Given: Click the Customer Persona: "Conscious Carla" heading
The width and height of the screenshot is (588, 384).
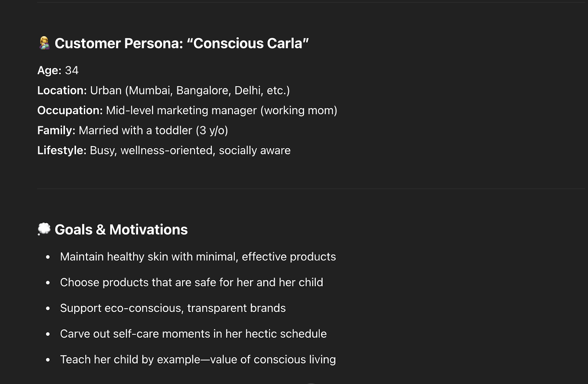Looking at the screenshot, I should (182, 43).
